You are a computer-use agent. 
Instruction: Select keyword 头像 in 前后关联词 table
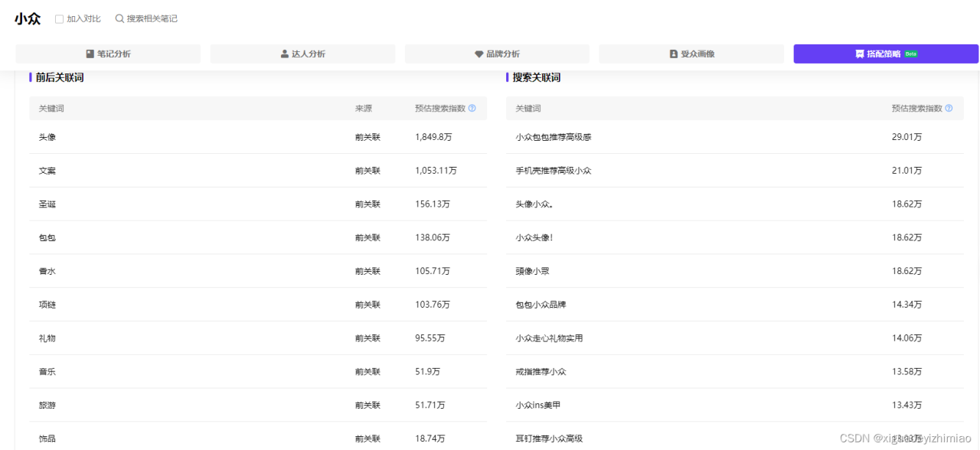click(47, 137)
